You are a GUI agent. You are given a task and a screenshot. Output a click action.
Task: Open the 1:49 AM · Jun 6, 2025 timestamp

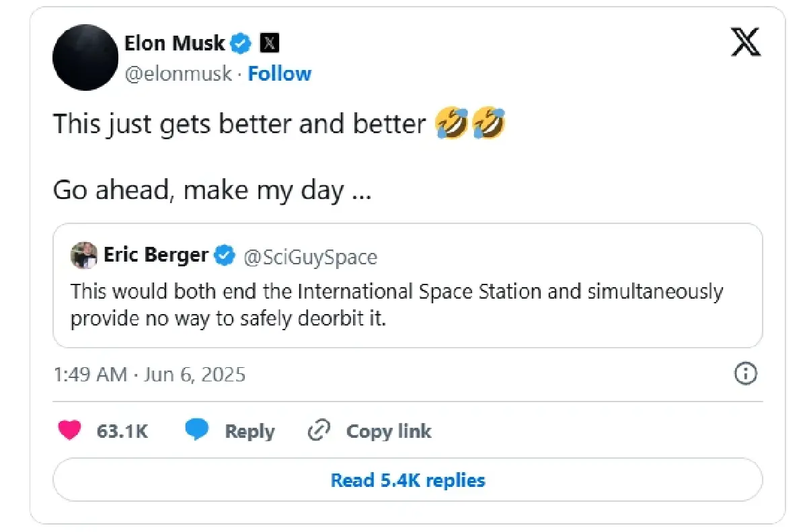coord(149,374)
